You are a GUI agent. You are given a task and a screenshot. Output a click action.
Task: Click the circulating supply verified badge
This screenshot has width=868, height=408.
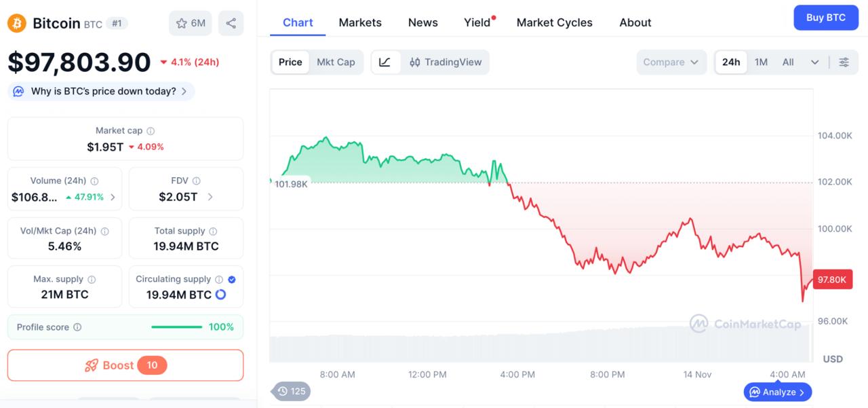[232, 279]
